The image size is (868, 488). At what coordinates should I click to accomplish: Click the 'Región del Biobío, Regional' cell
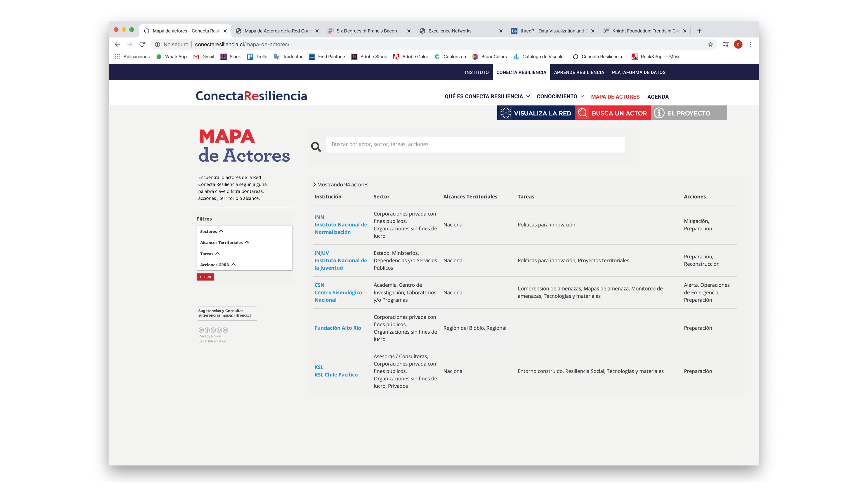475,328
